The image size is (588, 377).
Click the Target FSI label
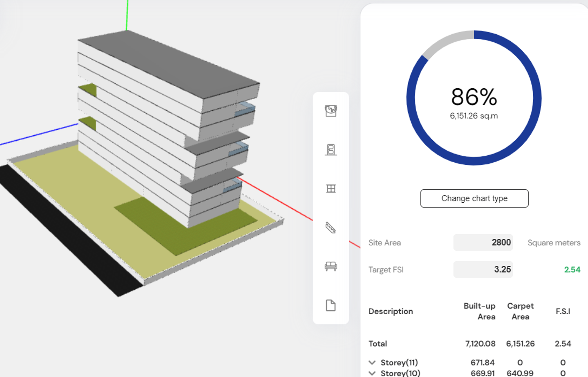point(386,270)
